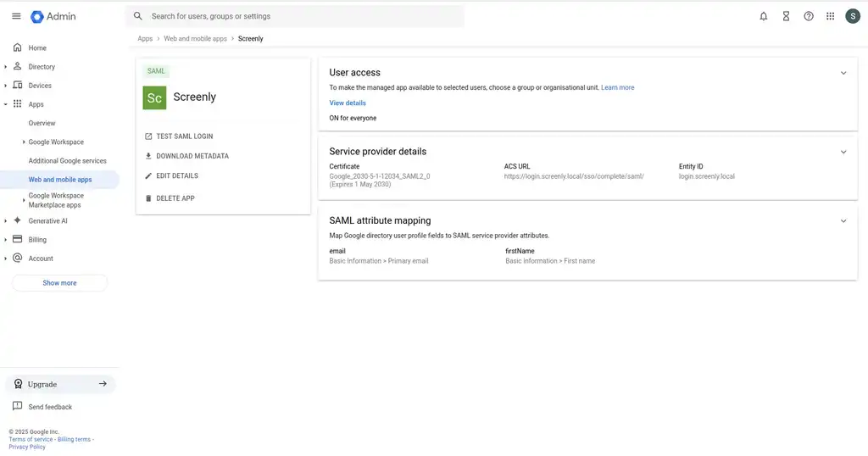This screenshot has height=456, width=868.
Task: Expand the Generative AI tree arrow
Action: coord(6,221)
